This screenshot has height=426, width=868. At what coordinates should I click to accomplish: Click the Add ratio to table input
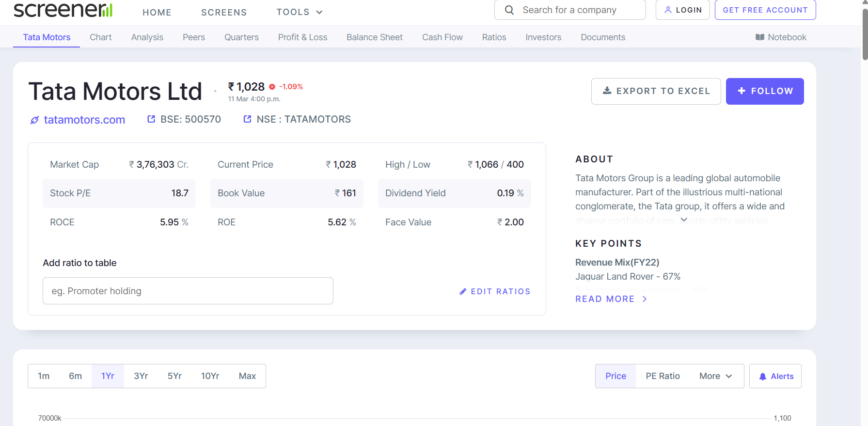[188, 291]
